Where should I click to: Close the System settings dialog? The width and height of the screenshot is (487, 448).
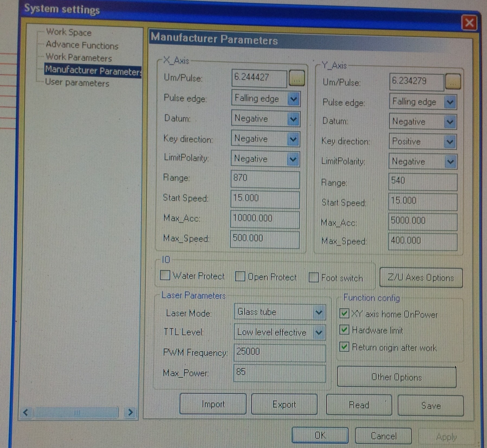469,23
